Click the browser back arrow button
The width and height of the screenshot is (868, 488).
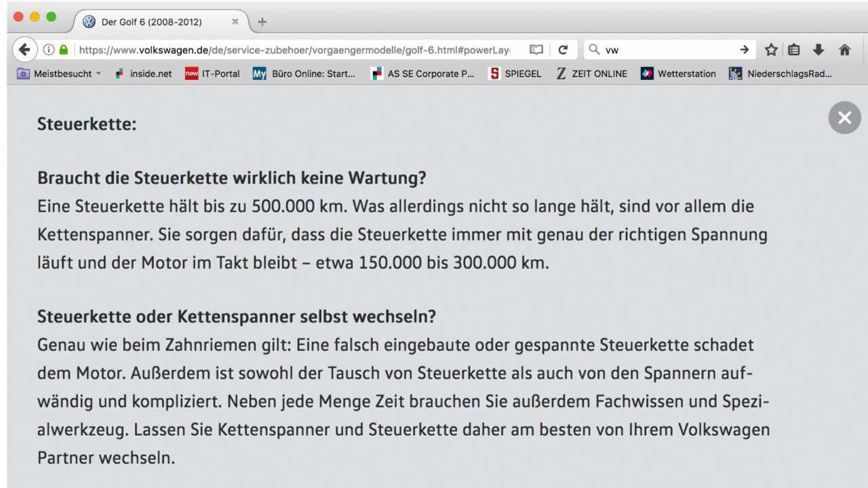(24, 49)
